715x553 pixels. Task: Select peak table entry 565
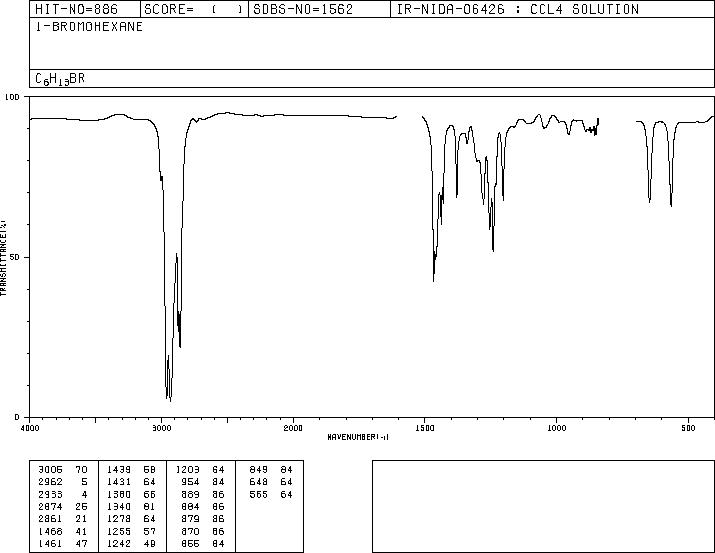259,494
